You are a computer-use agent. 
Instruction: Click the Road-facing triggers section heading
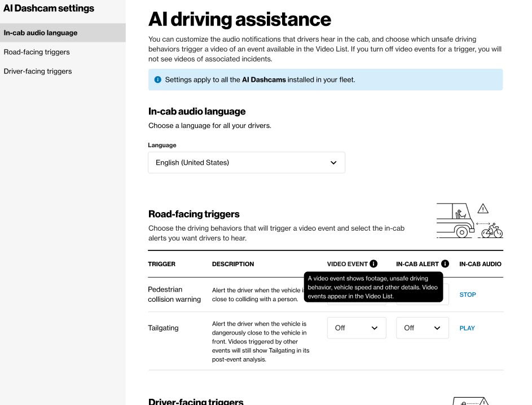194,214
